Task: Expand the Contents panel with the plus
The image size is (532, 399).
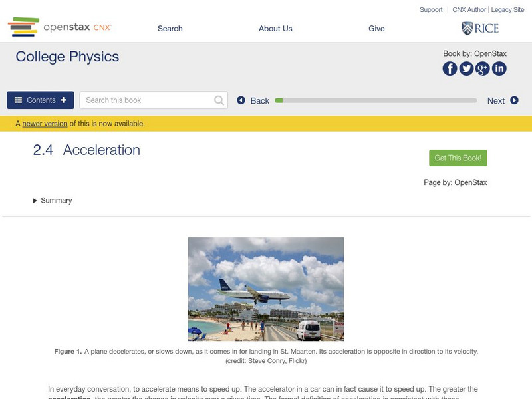Action: coord(63,99)
